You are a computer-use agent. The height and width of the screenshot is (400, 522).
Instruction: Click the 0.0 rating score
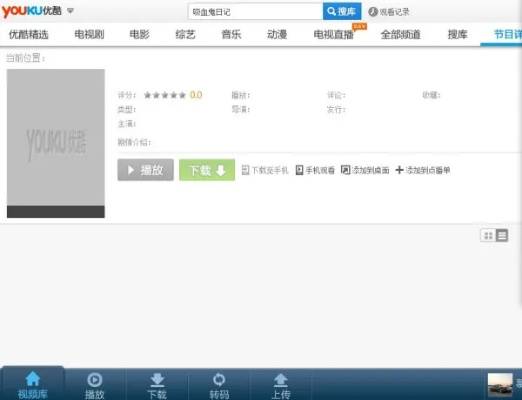pos(196,95)
